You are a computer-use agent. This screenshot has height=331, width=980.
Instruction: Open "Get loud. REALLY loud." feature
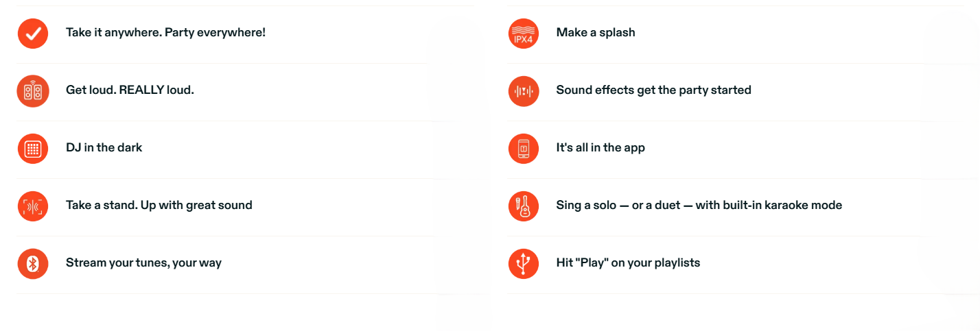(x=130, y=90)
